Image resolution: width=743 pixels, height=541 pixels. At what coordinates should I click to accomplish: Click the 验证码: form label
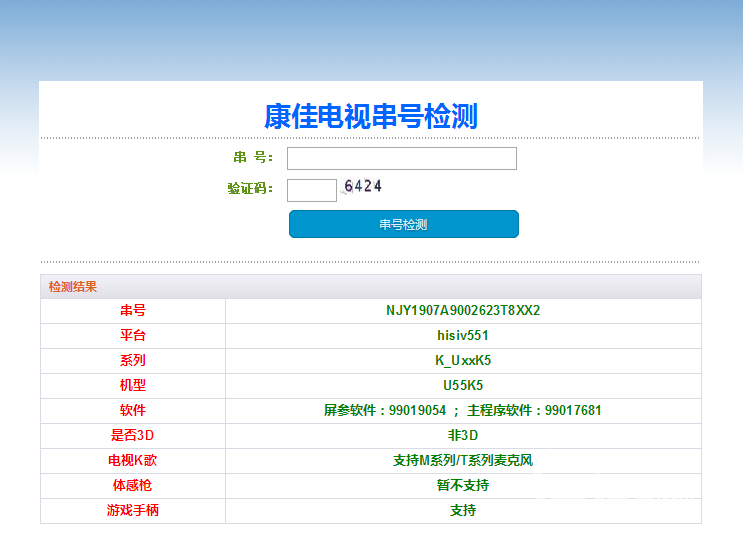point(250,189)
